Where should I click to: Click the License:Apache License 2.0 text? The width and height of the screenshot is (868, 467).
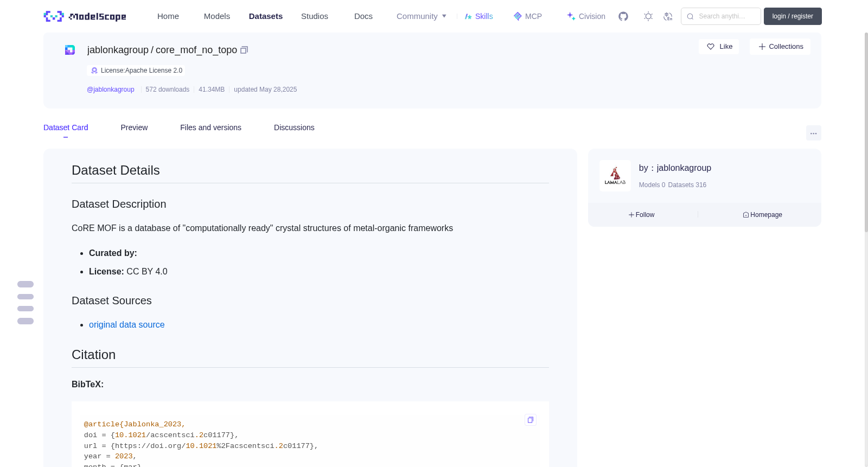point(142,71)
